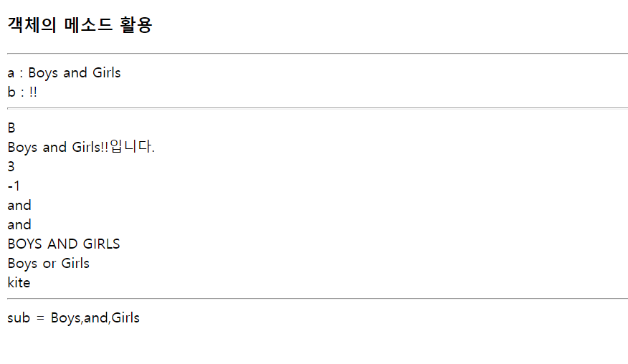Click the heading "객체의 메소드 활용"
Image resolution: width=628 pixels, height=364 pixels.
[80, 26]
